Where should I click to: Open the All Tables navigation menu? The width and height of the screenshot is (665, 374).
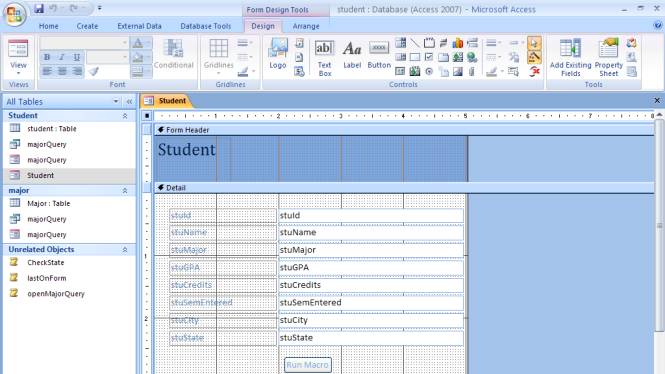click(x=116, y=101)
